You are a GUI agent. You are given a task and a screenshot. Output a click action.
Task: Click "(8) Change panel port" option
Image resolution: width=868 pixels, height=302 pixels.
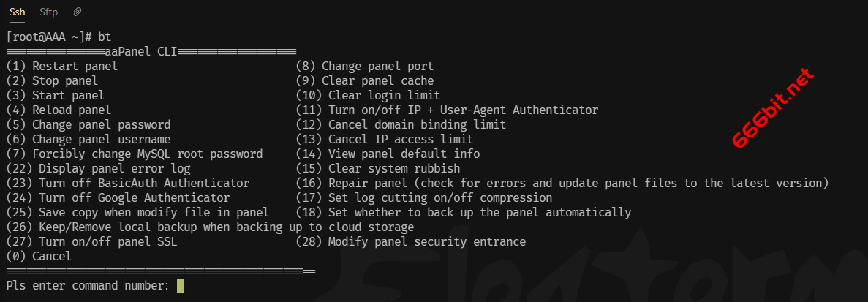(364, 66)
